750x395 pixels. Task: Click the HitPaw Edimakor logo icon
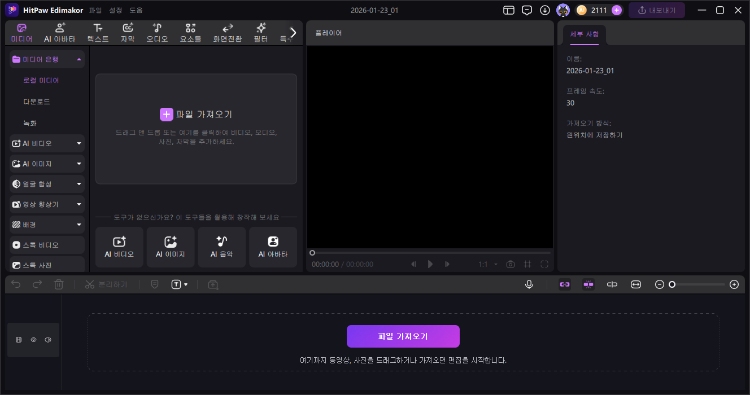(12, 10)
